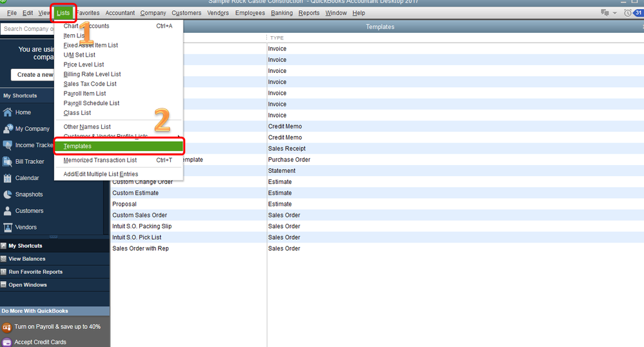Click the Accept Credit Cards icon
Screen dimensions: 644x347
click(x=6, y=342)
